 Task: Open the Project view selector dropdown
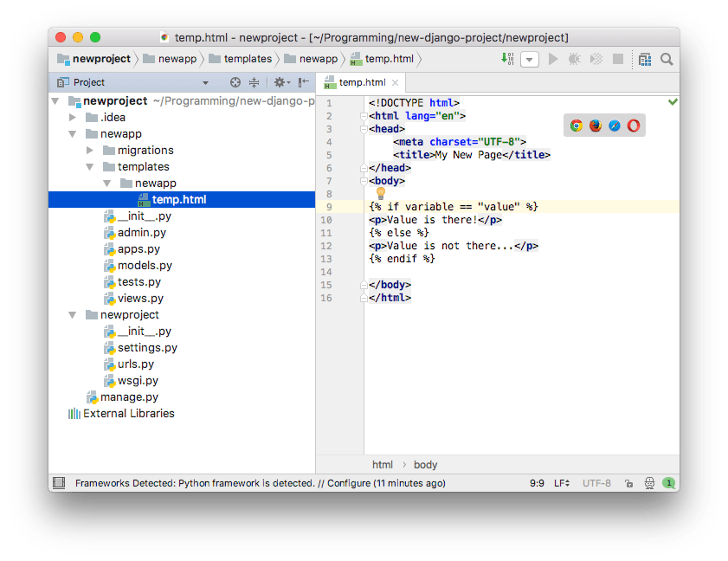(x=205, y=83)
